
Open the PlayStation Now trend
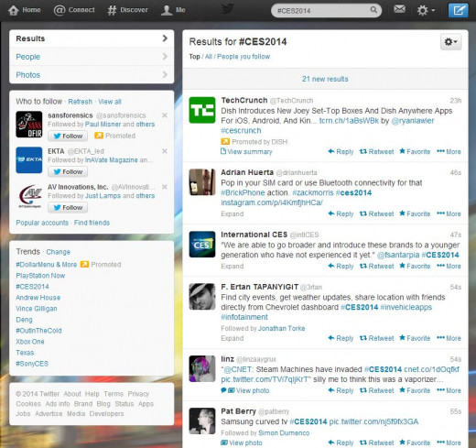click(40, 276)
